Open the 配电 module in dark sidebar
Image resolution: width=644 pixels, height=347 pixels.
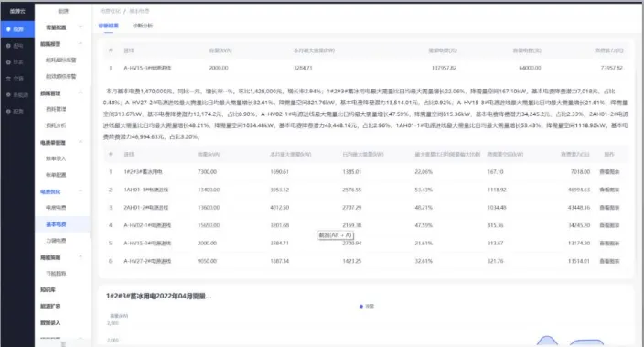coord(17,46)
